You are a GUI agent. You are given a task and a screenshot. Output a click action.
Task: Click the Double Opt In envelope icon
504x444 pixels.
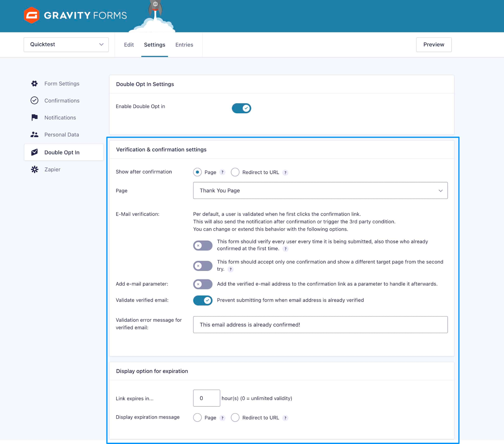click(x=34, y=152)
